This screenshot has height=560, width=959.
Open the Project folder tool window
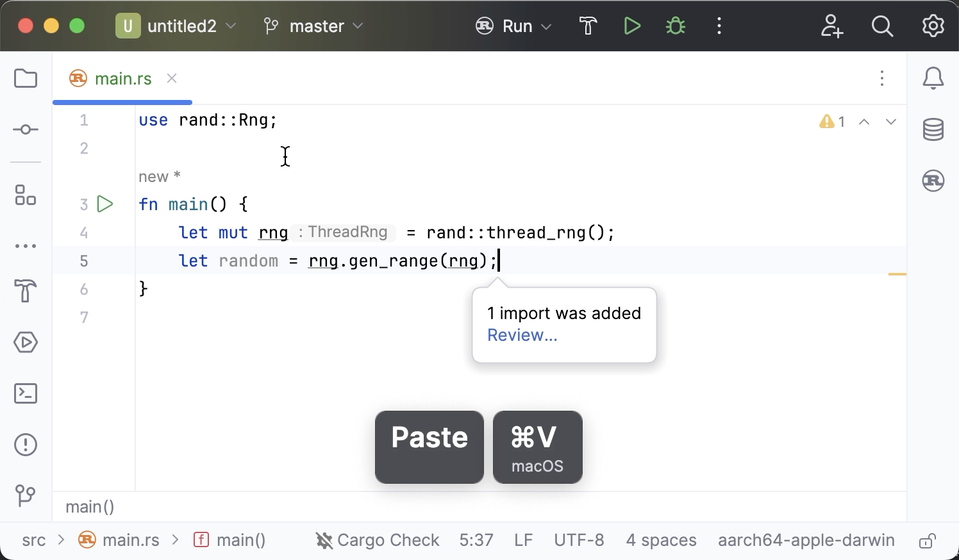tap(26, 78)
